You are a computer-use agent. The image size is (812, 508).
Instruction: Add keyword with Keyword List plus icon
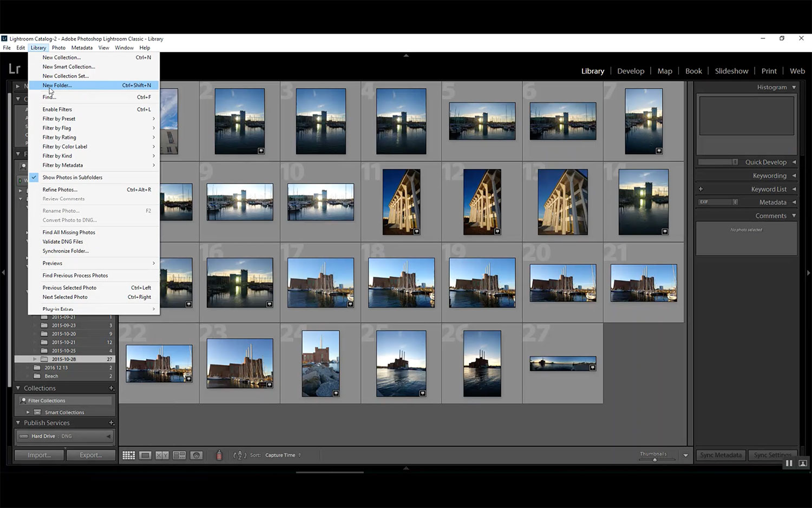click(700, 189)
